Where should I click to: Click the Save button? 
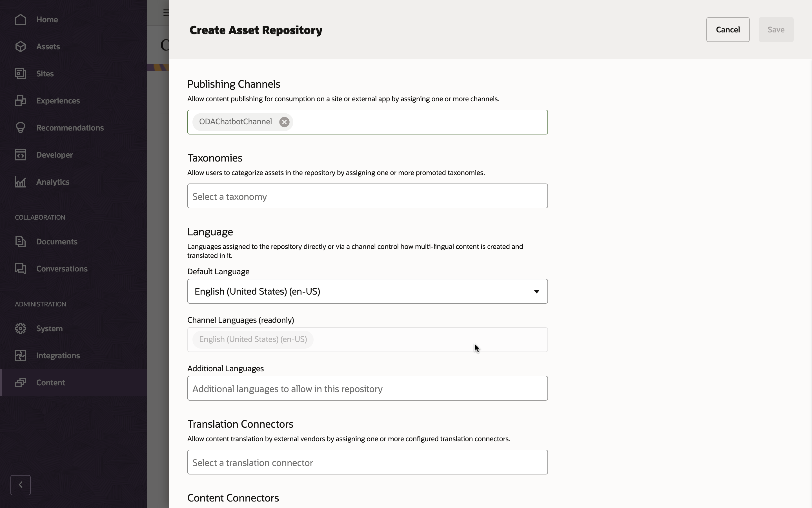(776, 30)
